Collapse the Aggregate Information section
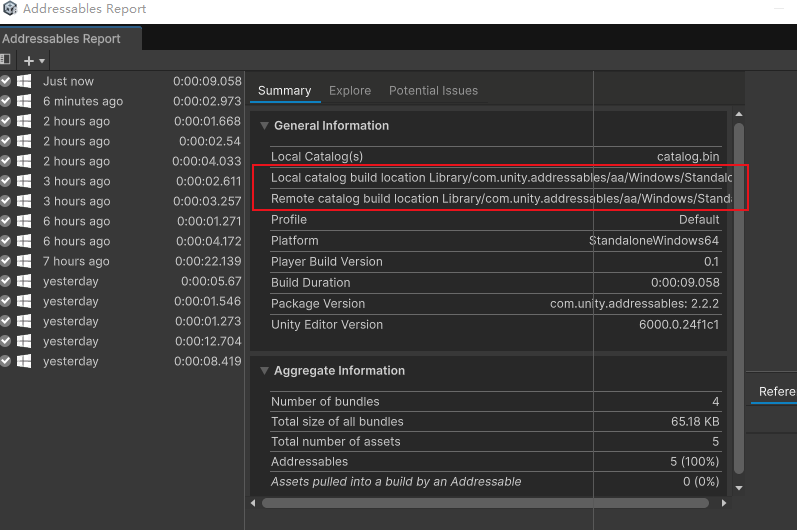The image size is (797, 530). point(264,370)
